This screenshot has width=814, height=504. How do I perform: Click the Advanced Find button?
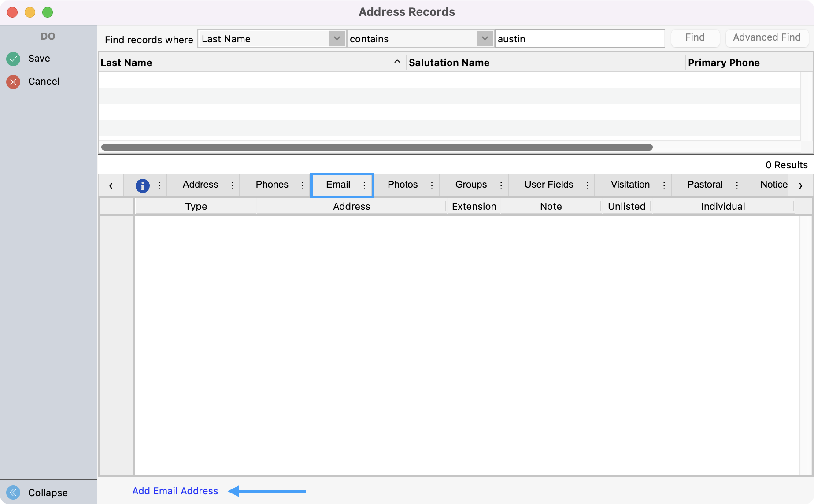point(766,37)
